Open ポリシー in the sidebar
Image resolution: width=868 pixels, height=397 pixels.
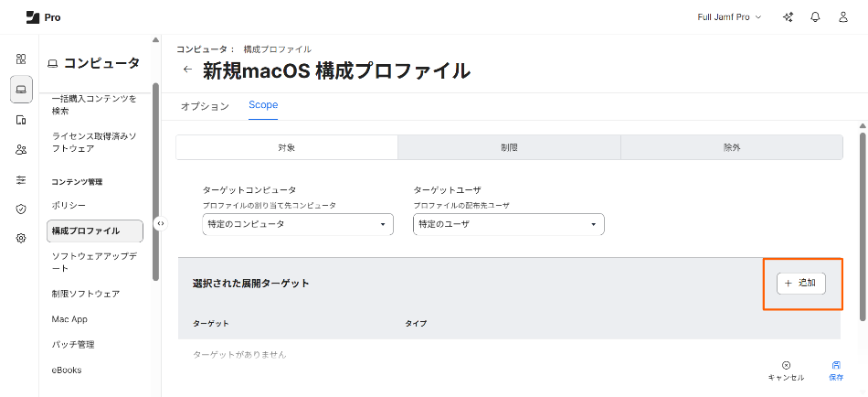tap(69, 205)
